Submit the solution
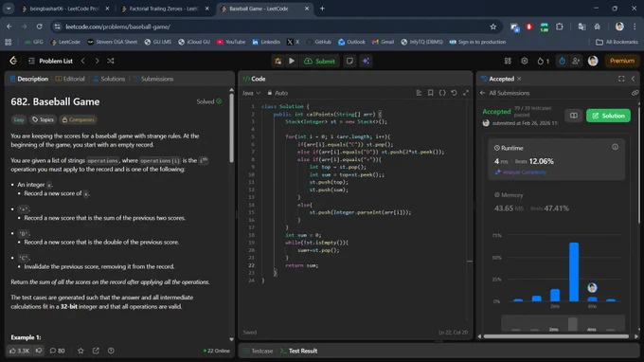644x362 pixels. 319,61
